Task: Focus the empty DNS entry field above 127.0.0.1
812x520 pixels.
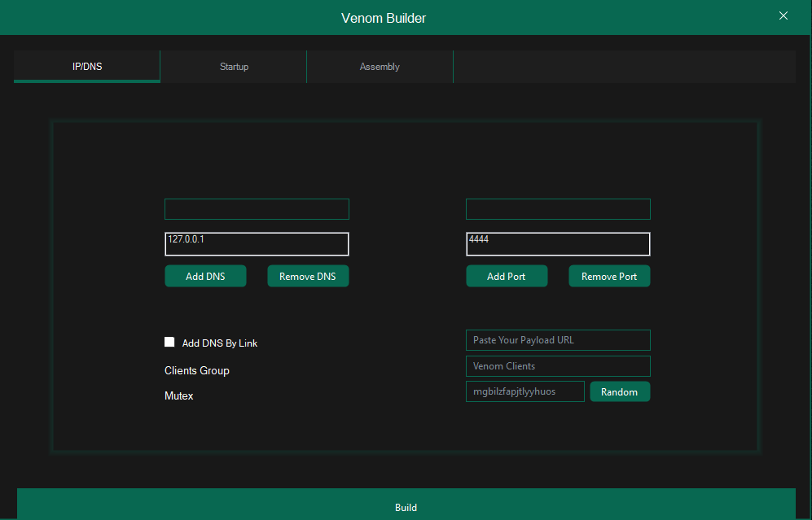Action: click(x=257, y=209)
